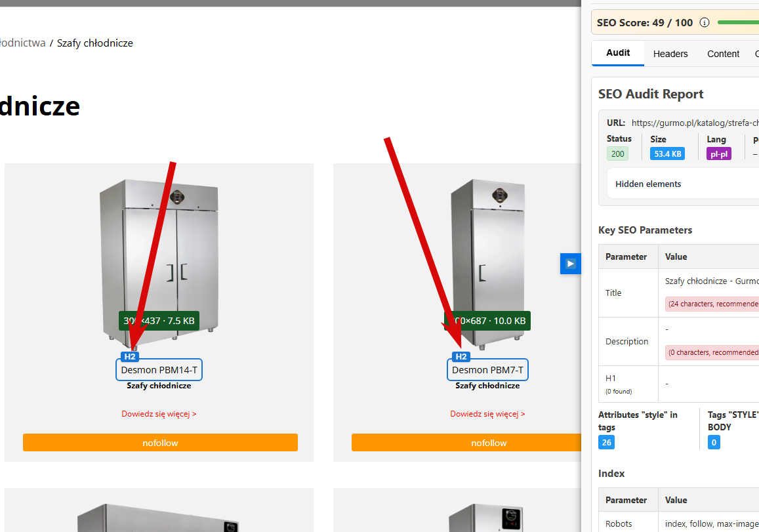Click the Szafy chłodnicze breadcrumb item
759x532 pixels.
(x=95, y=43)
